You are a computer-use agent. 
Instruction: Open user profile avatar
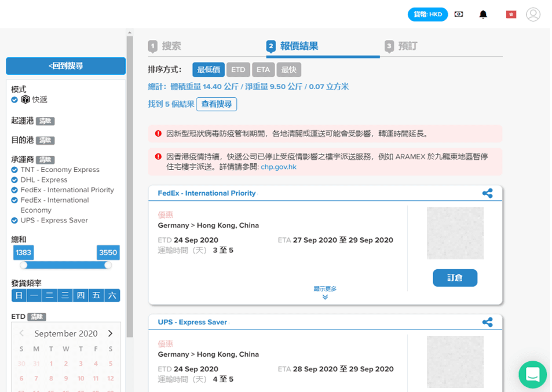(x=533, y=14)
